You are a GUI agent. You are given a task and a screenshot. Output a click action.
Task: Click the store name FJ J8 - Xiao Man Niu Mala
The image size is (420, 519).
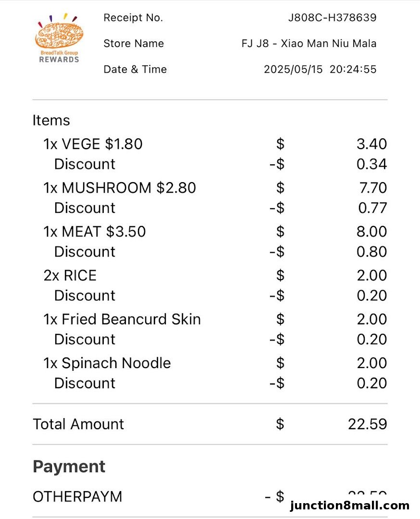tap(309, 43)
